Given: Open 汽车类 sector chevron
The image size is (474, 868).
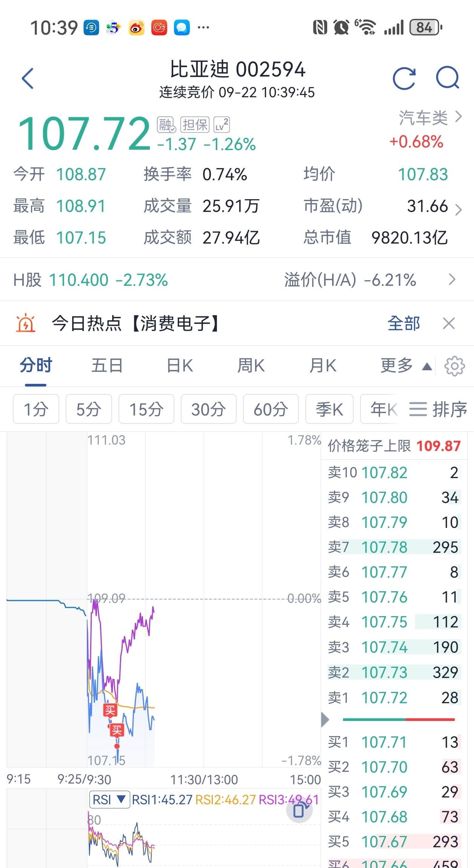Looking at the screenshot, I should (x=459, y=117).
